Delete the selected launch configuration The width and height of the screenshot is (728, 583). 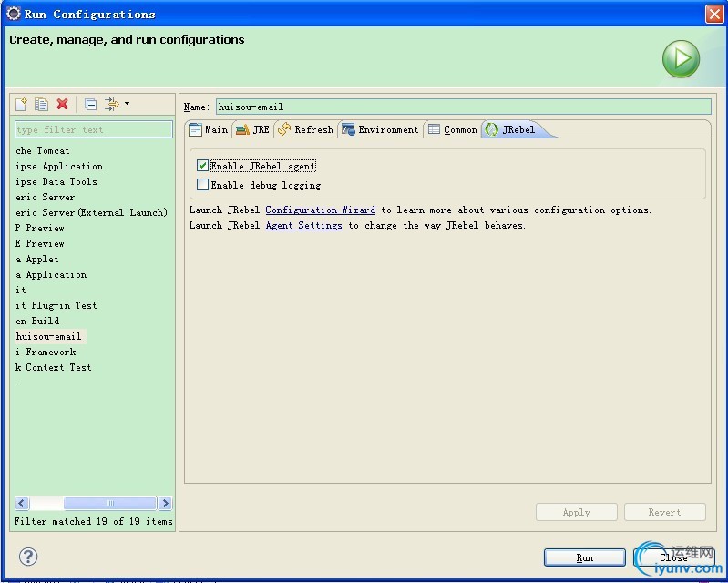62,104
